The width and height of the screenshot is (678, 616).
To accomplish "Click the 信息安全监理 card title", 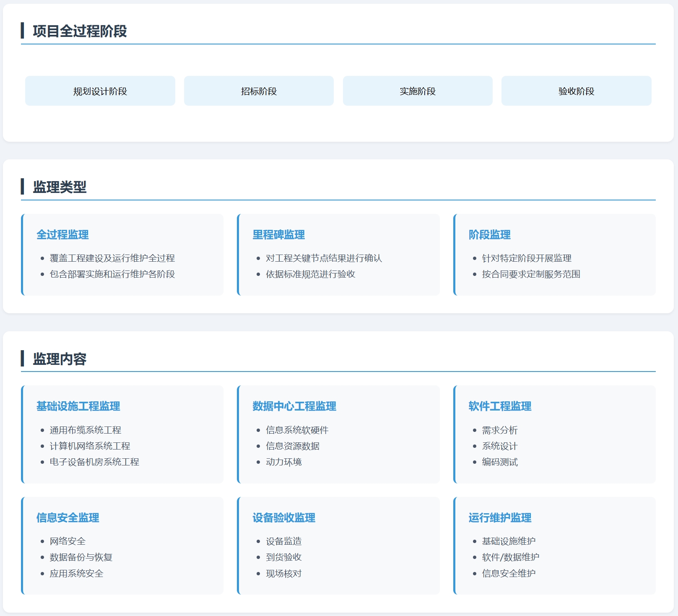I will [68, 518].
